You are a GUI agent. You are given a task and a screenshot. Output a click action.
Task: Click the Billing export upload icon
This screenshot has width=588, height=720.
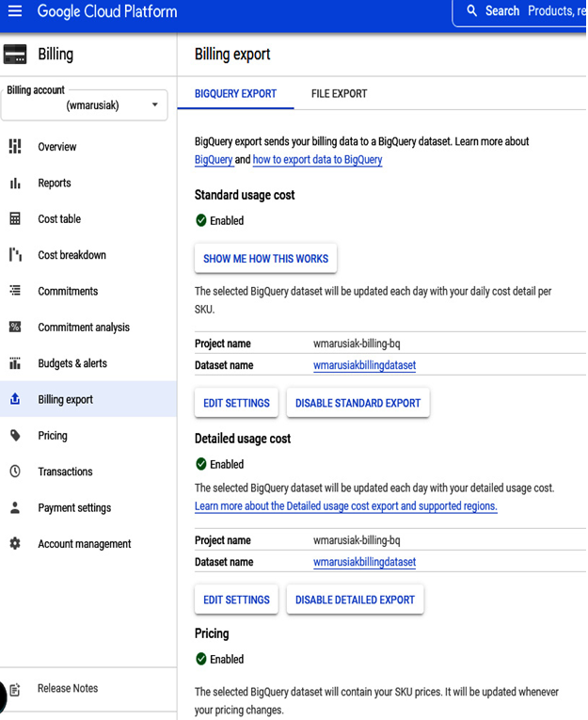coord(15,398)
